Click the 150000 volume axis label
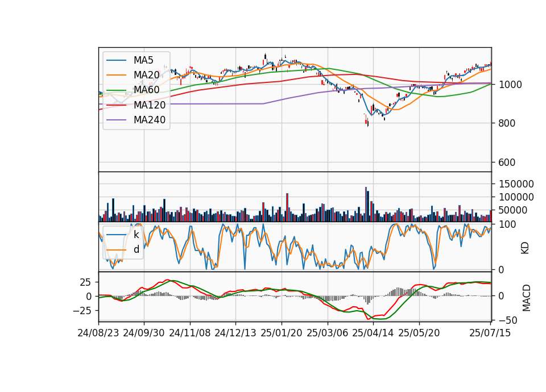The image size is (546, 392). (516, 184)
